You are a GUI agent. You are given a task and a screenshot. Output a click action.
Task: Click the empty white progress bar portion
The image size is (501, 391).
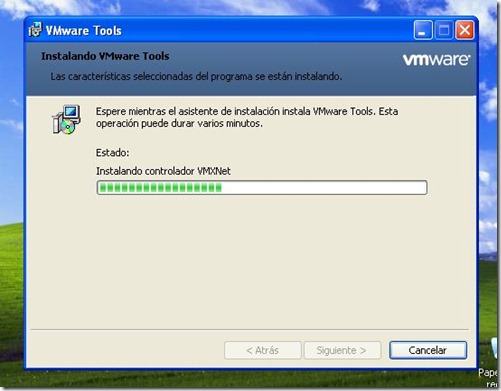[324, 188]
